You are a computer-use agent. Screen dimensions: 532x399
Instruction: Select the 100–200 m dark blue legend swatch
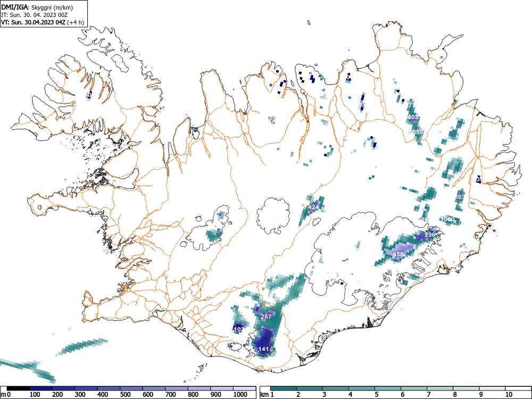(x=41, y=388)
